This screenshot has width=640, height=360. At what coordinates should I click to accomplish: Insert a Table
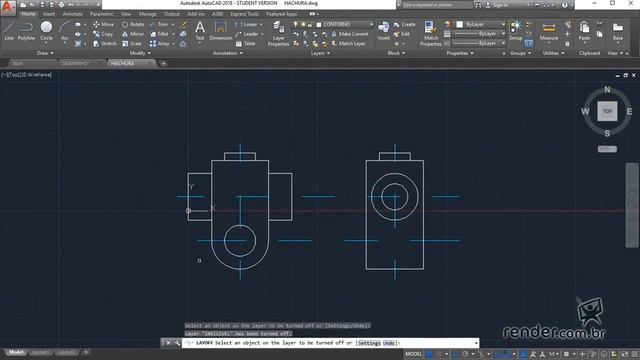pyautogui.click(x=245, y=44)
